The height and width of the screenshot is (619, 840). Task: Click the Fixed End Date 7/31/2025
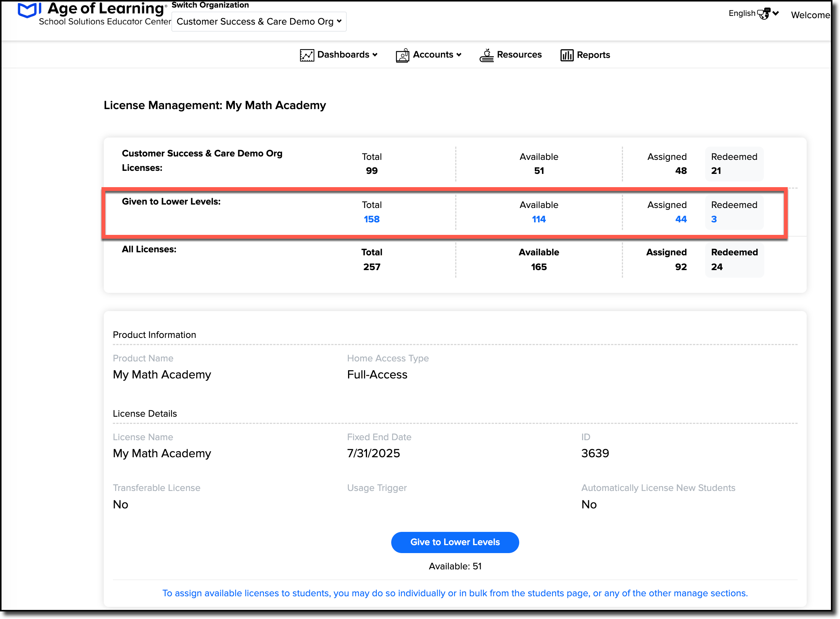click(x=373, y=453)
